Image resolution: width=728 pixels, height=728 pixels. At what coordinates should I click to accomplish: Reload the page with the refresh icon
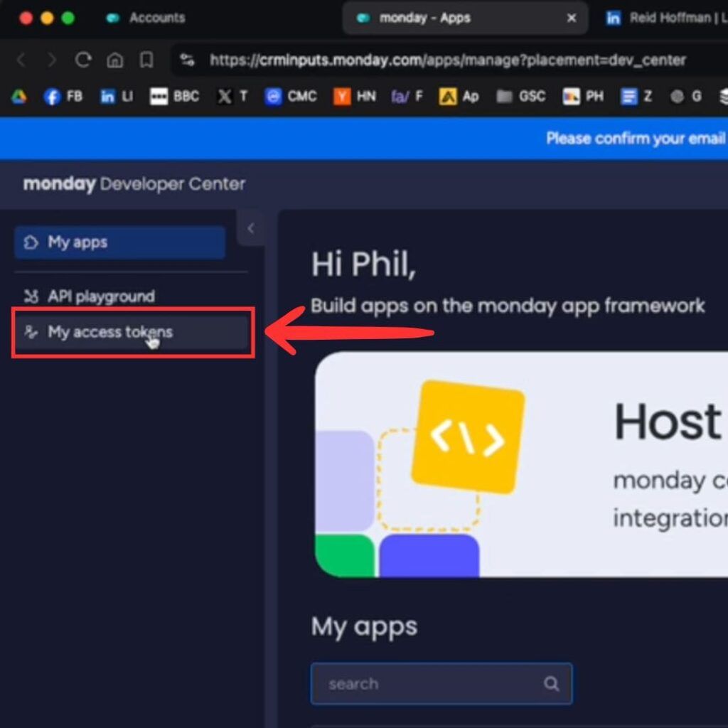83,60
